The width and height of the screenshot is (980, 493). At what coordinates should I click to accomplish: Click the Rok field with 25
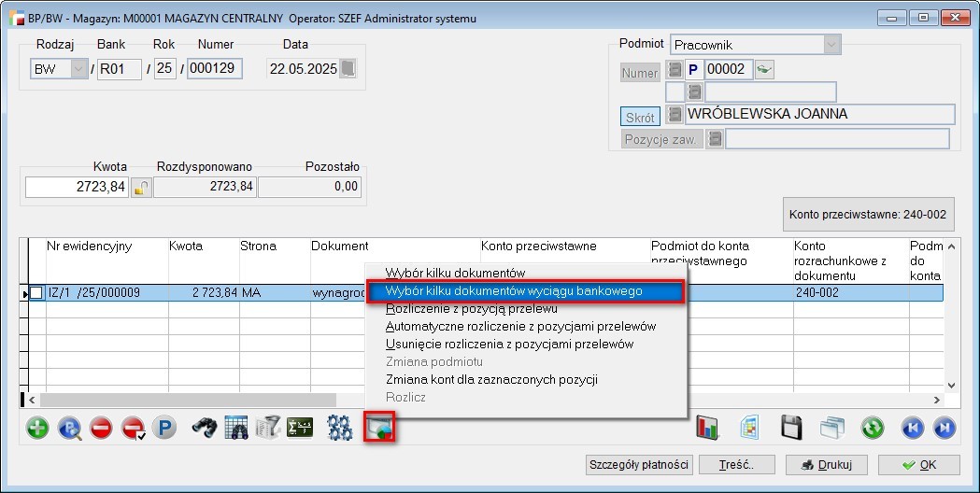click(165, 69)
